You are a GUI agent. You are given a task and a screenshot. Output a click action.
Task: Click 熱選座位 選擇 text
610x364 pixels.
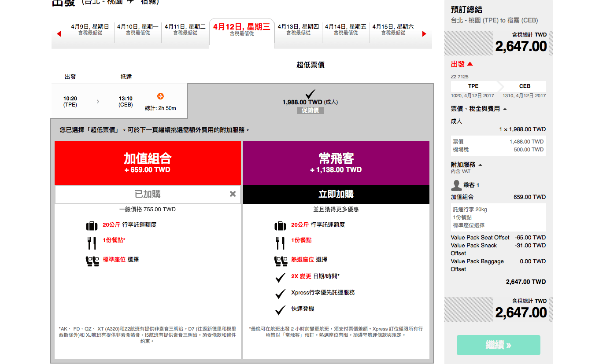click(309, 260)
